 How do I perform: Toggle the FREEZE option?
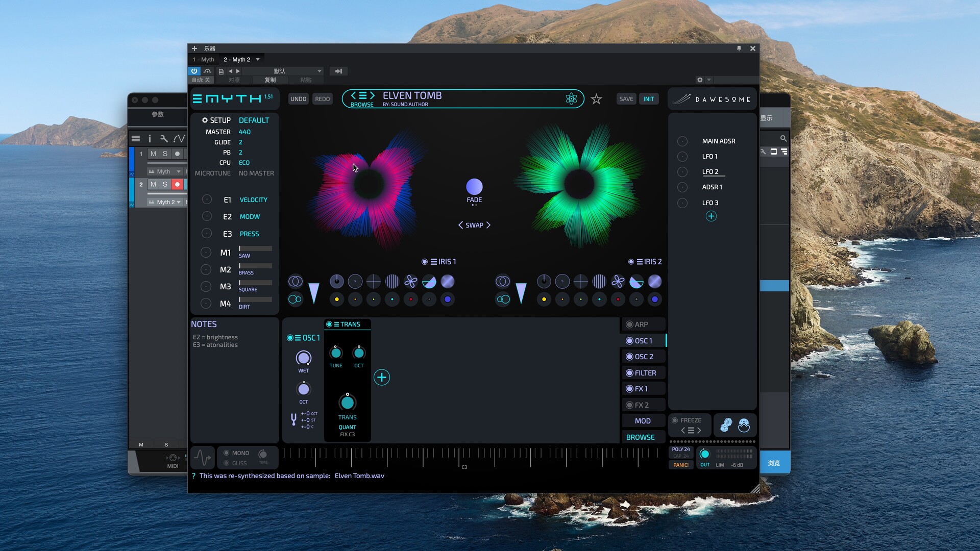(x=675, y=420)
